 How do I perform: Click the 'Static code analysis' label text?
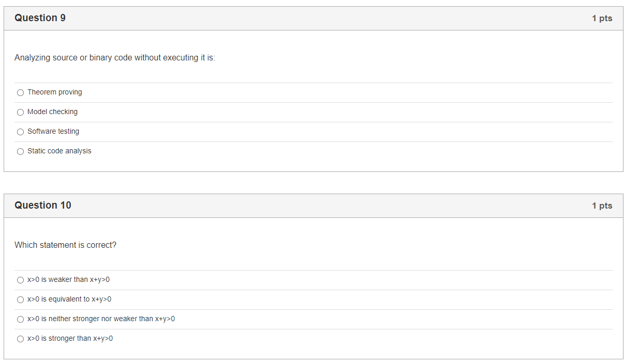(59, 151)
